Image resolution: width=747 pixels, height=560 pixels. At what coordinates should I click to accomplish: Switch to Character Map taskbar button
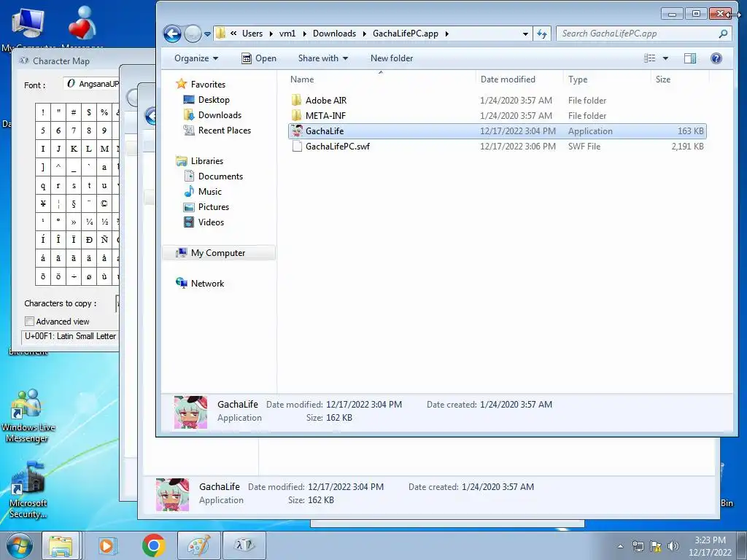point(244,545)
